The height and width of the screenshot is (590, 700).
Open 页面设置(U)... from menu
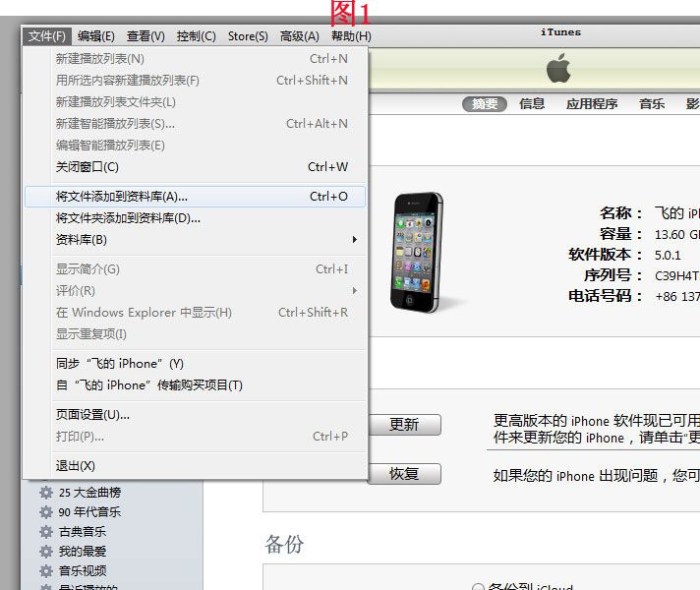(196, 414)
